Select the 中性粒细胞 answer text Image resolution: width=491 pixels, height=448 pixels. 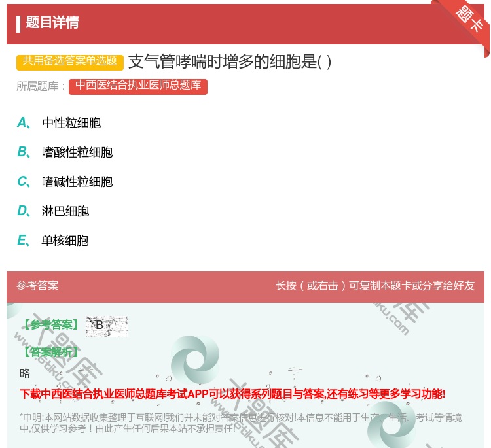pos(71,123)
